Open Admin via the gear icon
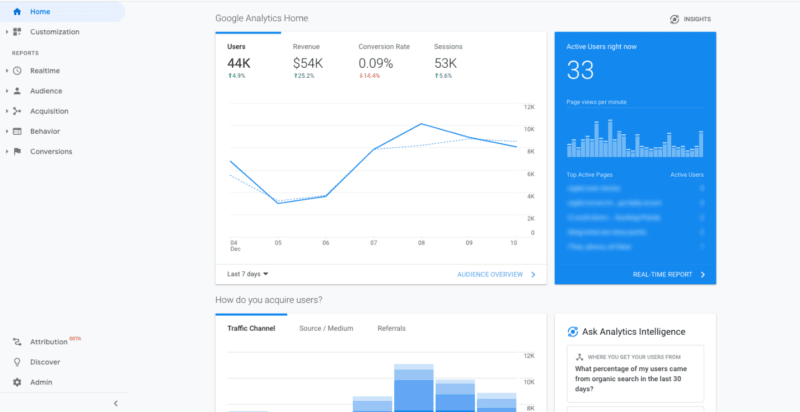Viewport: 800px width, 412px height. point(17,382)
